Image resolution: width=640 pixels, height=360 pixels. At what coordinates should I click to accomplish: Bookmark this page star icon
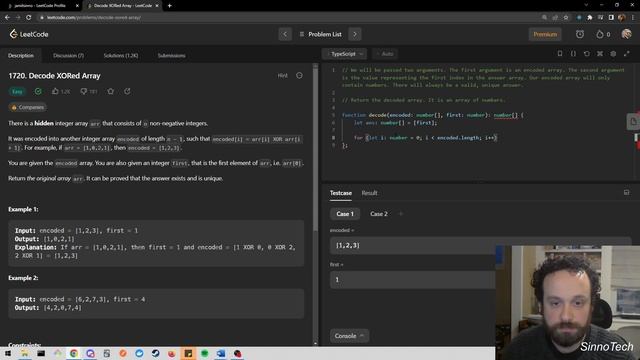(x=566, y=18)
